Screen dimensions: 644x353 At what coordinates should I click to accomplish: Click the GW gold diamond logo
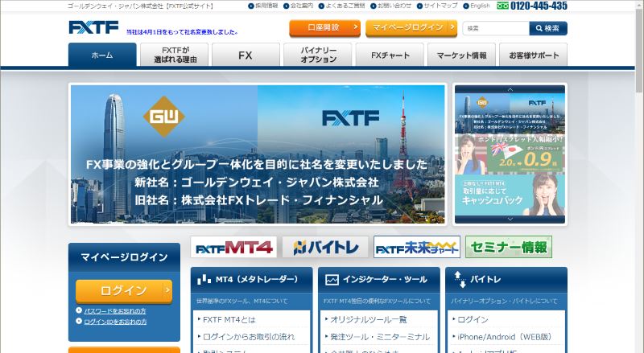click(164, 117)
